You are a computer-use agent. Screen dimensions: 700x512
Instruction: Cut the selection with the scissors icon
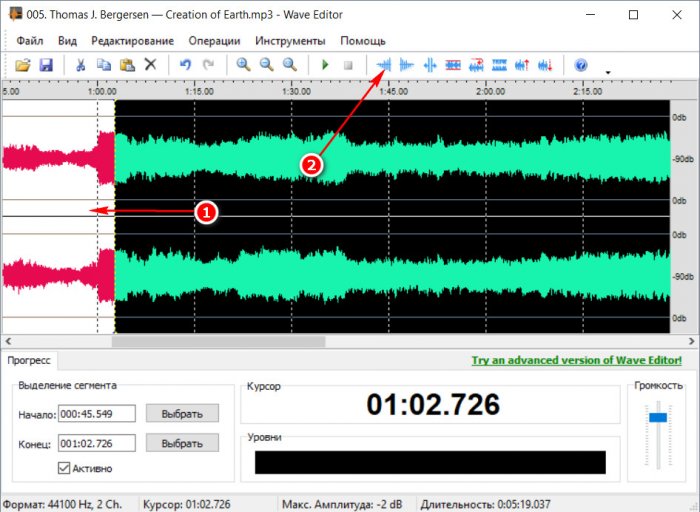pyautogui.click(x=81, y=65)
